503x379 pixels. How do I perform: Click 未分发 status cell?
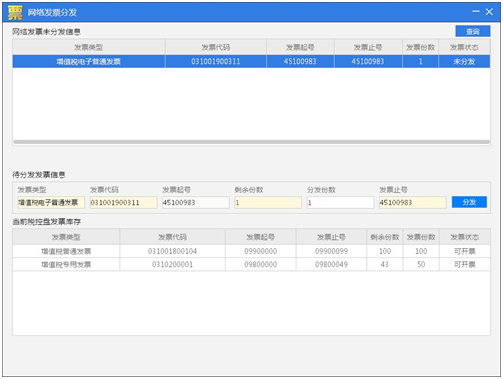pos(464,61)
